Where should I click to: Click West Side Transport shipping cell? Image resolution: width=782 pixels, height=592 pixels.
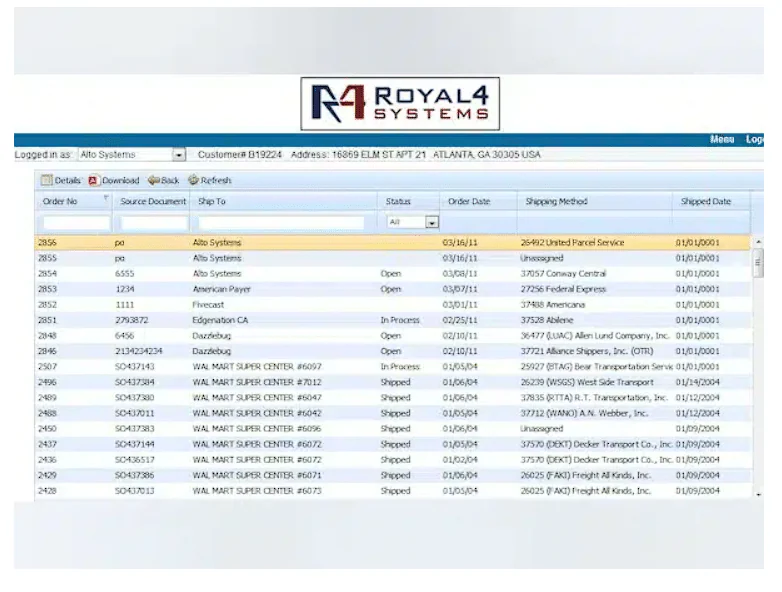[587, 382]
